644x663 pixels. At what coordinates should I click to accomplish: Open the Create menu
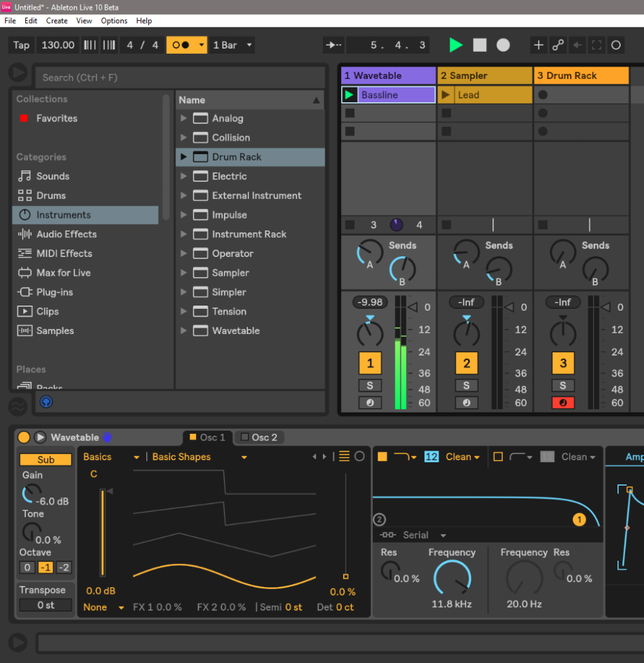coord(56,21)
